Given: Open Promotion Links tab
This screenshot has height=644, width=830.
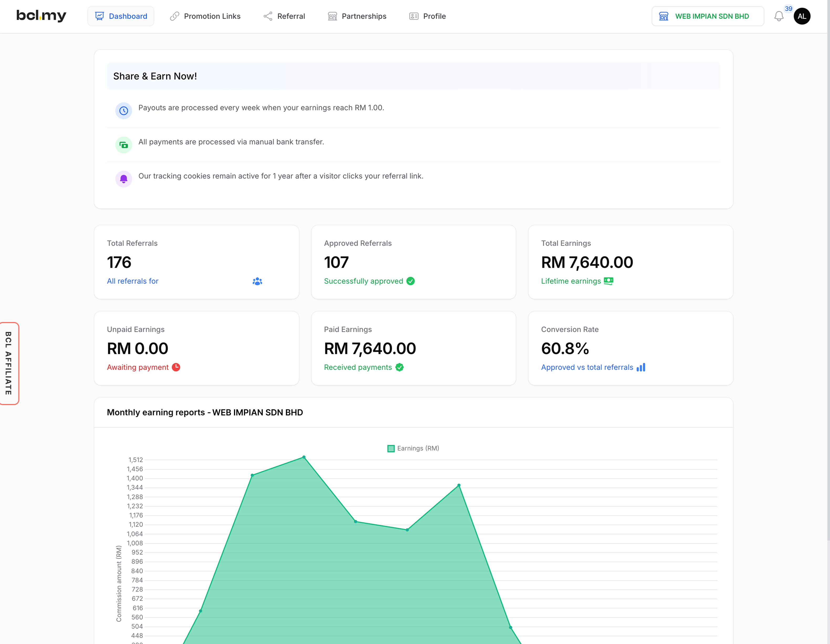Looking at the screenshot, I should pyautogui.click(x=205, y=16).
